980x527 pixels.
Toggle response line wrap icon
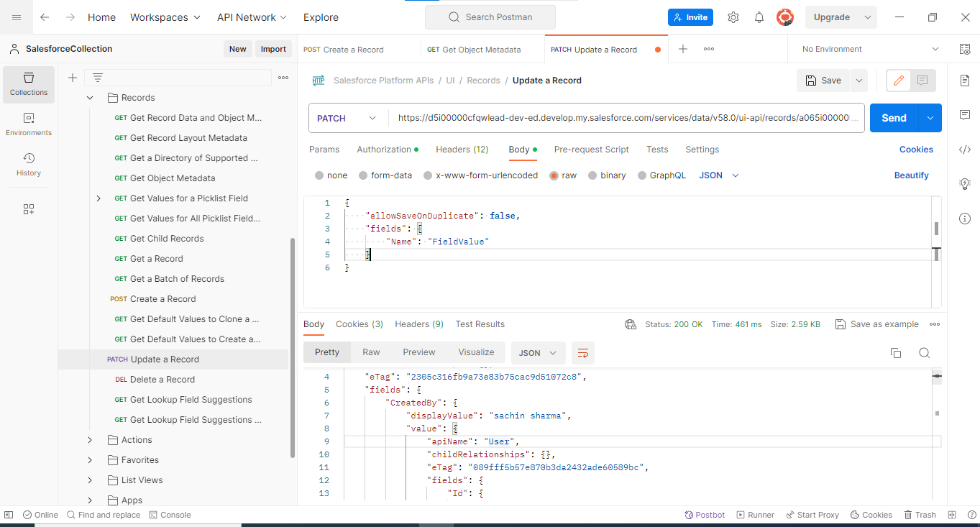point(583,353)
